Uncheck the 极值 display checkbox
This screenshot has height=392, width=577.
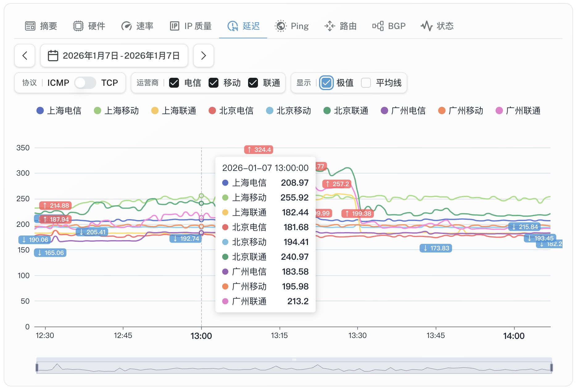pos(326,83)
